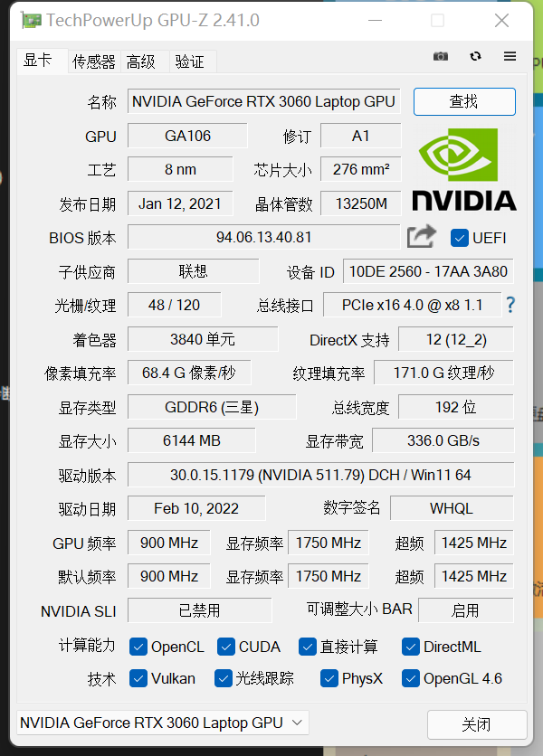Toggle the 光线跟踪 checkbox

coord(223,678)
